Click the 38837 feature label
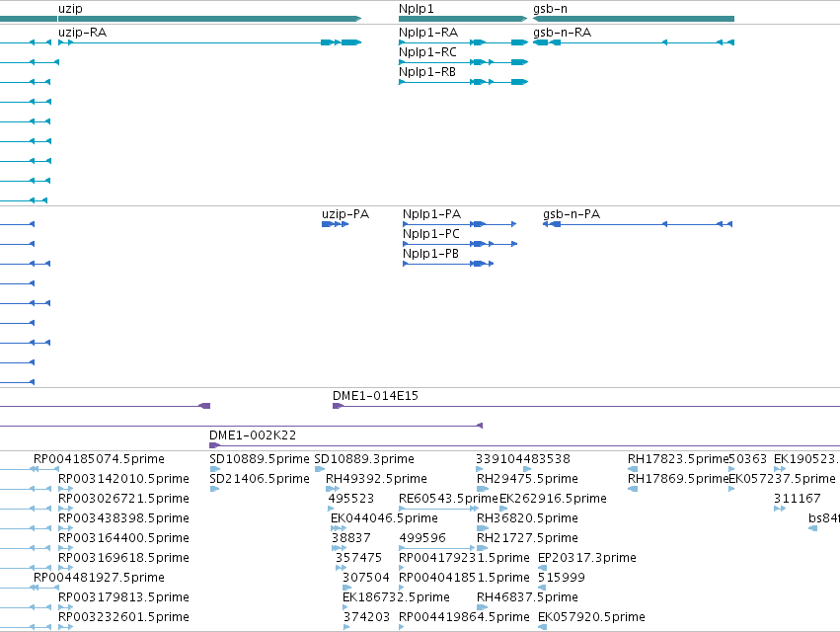Image resolution: width=840 pixels, height=632 pixels. click(x=350, y=537)
